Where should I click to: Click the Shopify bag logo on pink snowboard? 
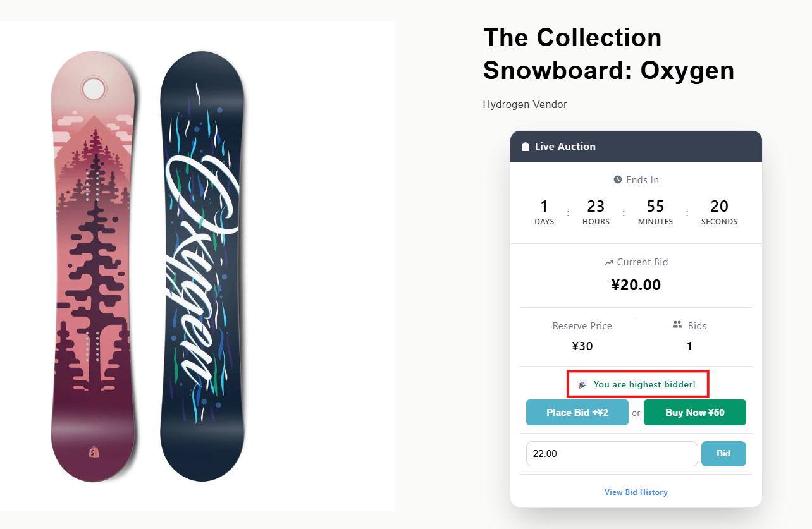[94, 453]
